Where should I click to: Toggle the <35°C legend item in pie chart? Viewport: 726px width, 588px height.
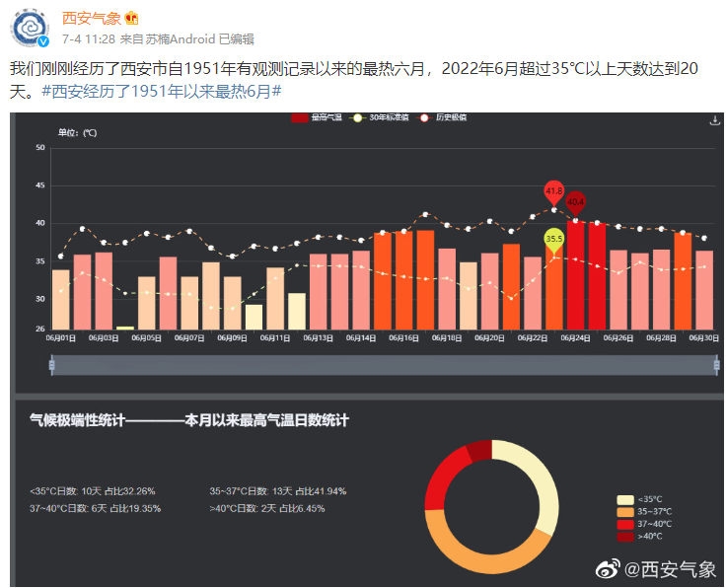(639, 499)
